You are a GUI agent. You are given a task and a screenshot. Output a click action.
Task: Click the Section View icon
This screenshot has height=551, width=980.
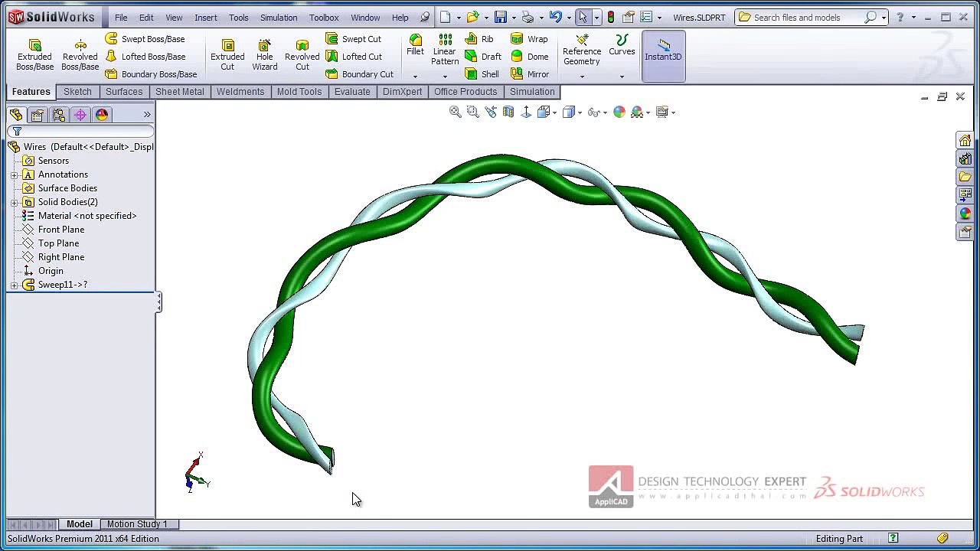pyautogui.click(x=508, y=112)
